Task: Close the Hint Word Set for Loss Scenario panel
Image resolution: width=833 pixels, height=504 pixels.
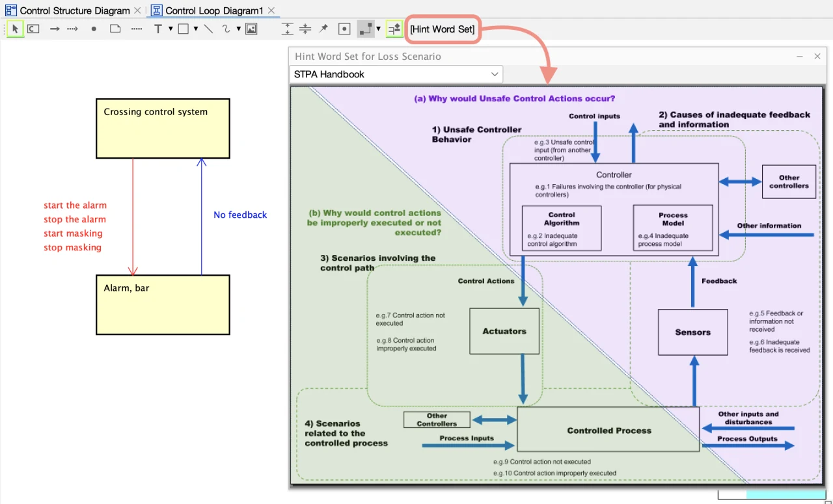Action: coord(817,57)
